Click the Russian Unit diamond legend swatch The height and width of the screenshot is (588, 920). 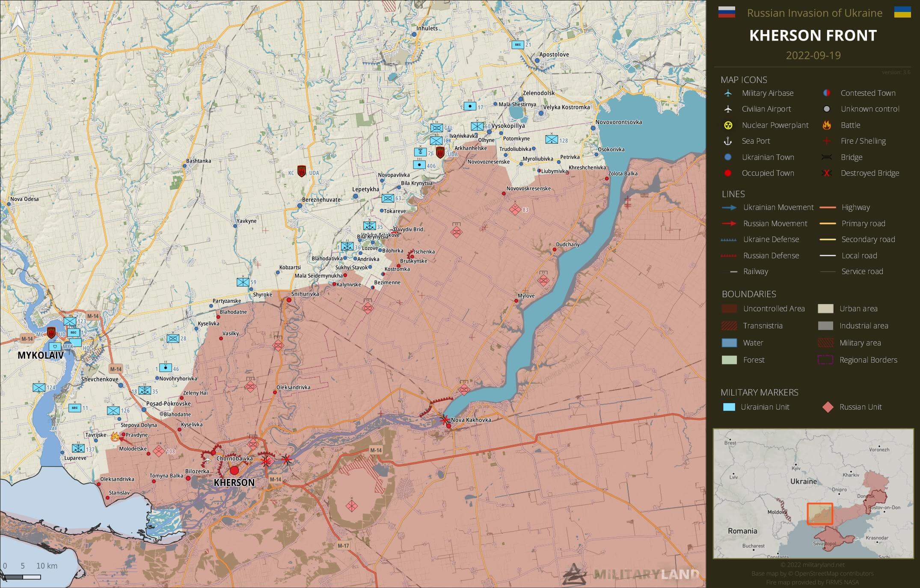tap(828, 407)
